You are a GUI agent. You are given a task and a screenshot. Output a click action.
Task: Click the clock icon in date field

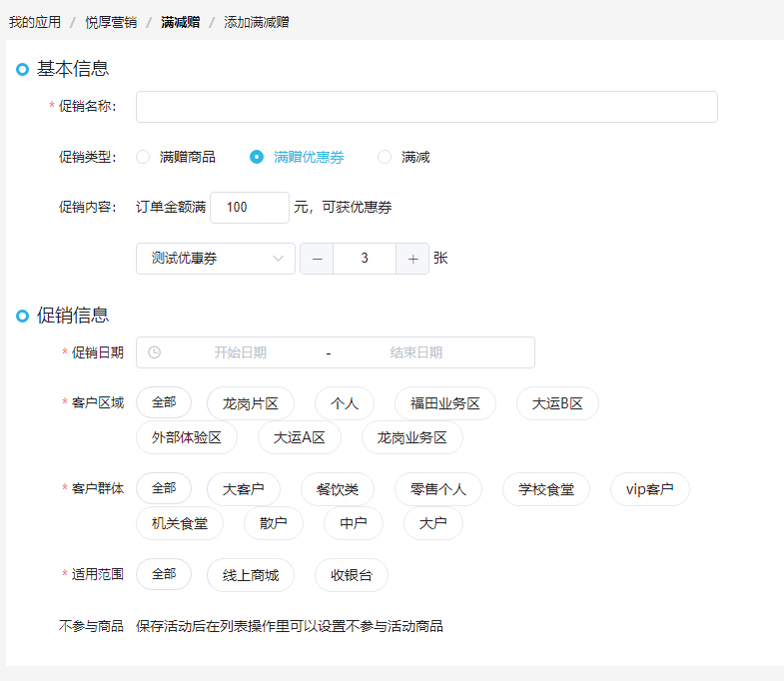[155, 352]
